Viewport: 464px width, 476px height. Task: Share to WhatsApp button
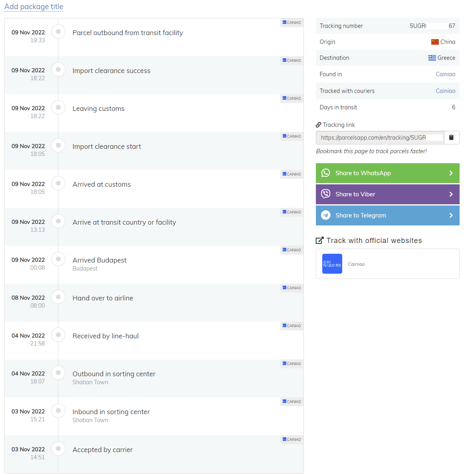point(387,173)
